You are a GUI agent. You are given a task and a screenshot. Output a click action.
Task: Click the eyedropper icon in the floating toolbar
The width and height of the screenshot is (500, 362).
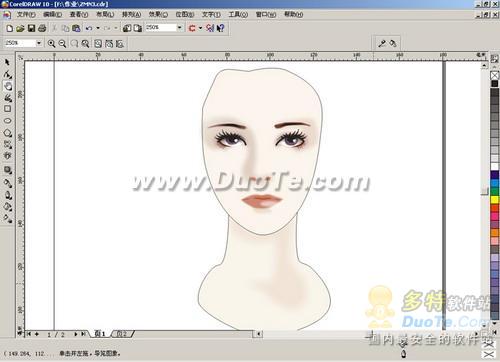click(382, 43)
